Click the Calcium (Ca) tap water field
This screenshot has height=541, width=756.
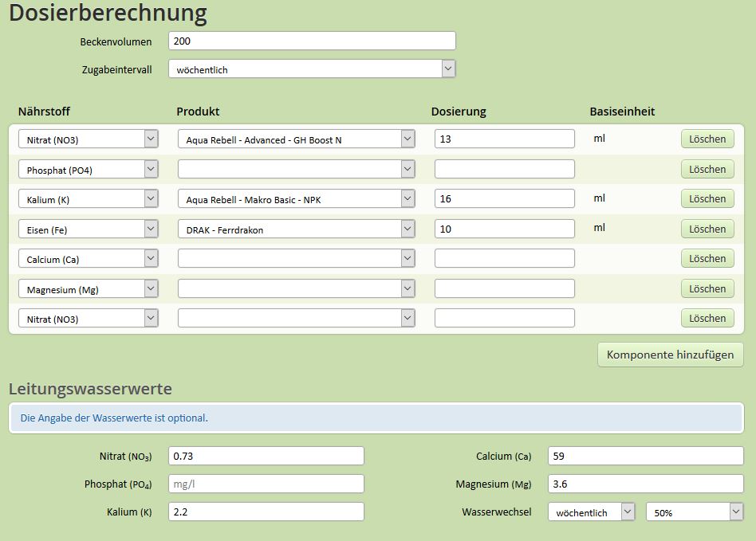pyautogui.click(x=646, y=456)
